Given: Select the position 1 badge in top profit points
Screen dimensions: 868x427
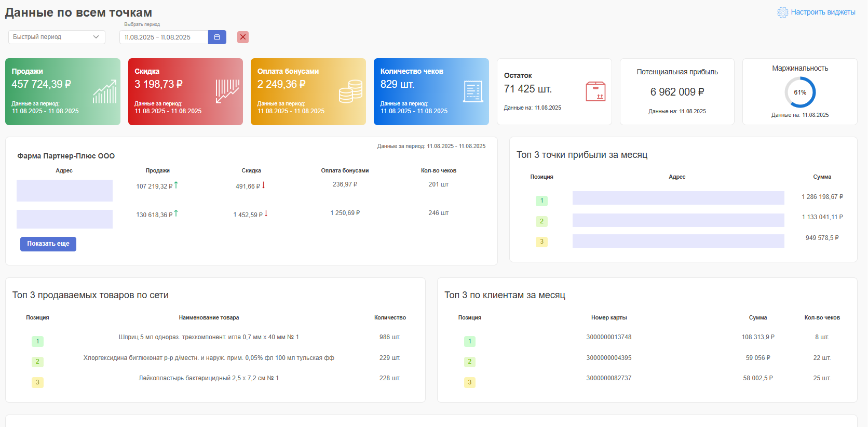Looking at the screenshot, I should (x=541, y=201).
